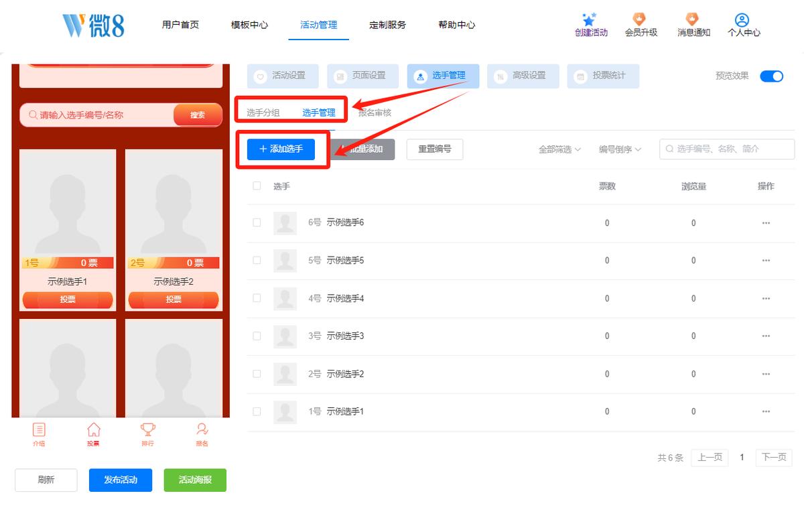
Task: Click the 活动海报 button
Action: (x=195, y=480)
